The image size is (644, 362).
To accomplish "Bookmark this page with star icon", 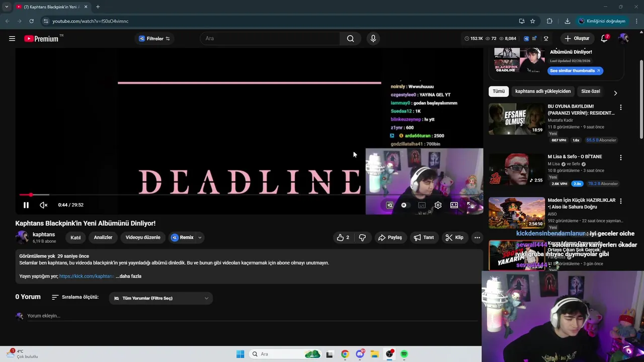I will point(533,21).
